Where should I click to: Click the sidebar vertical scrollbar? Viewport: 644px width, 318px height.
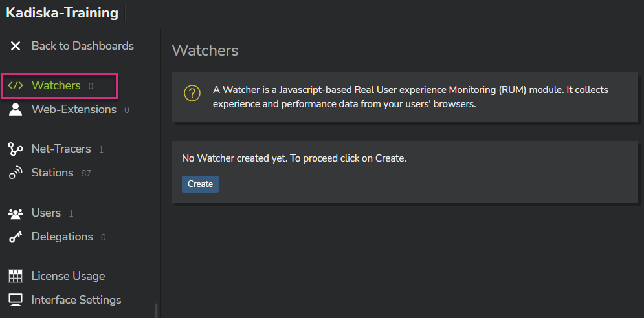click(x=156, y=311)
